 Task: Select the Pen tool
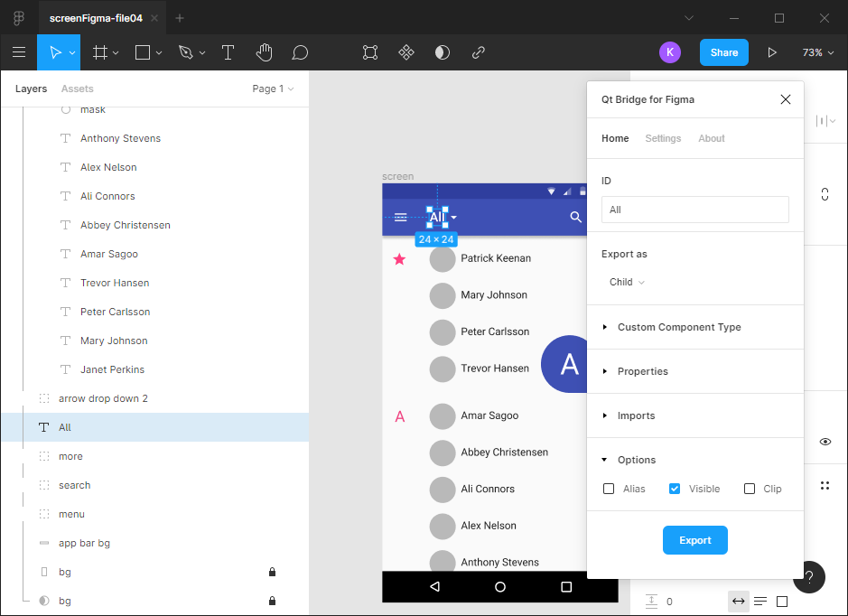coord(184,52)
